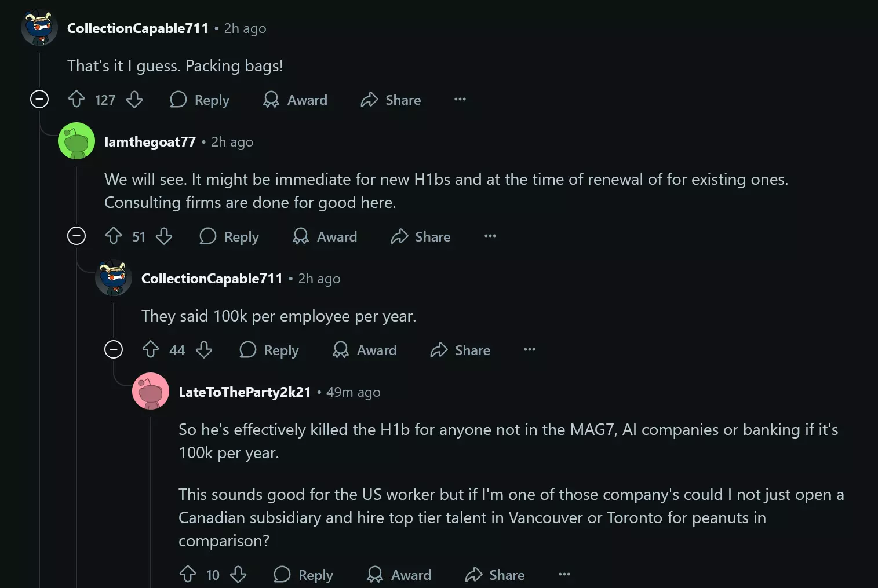Open LateToTheParty2k21's user profile link
The image size is (878, 588).
pos(245,392)
